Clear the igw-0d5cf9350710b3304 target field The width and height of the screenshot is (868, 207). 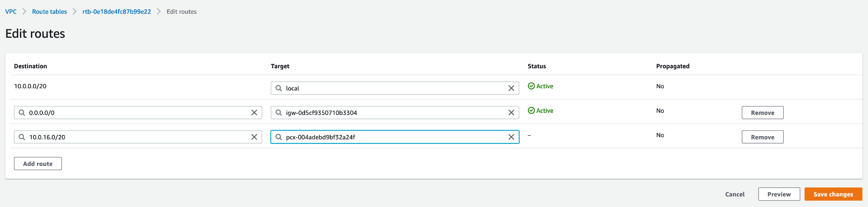point(511,113)
